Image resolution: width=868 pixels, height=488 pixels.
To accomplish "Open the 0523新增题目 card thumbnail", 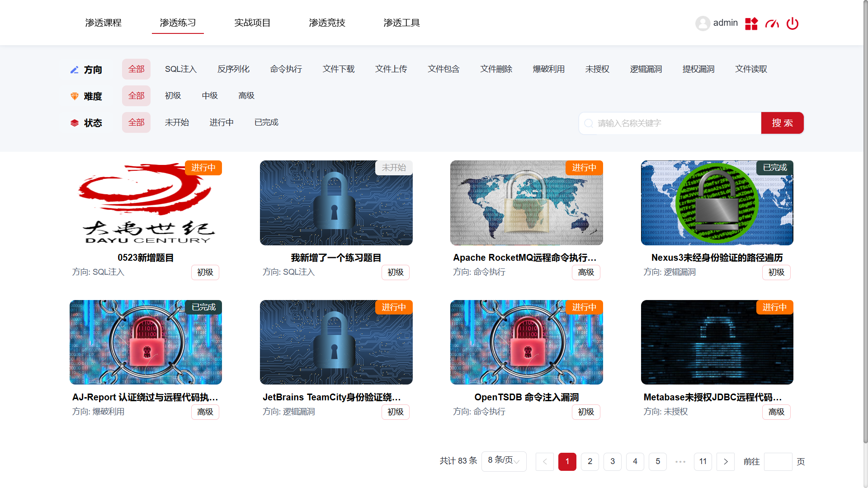I will [146, 203].
